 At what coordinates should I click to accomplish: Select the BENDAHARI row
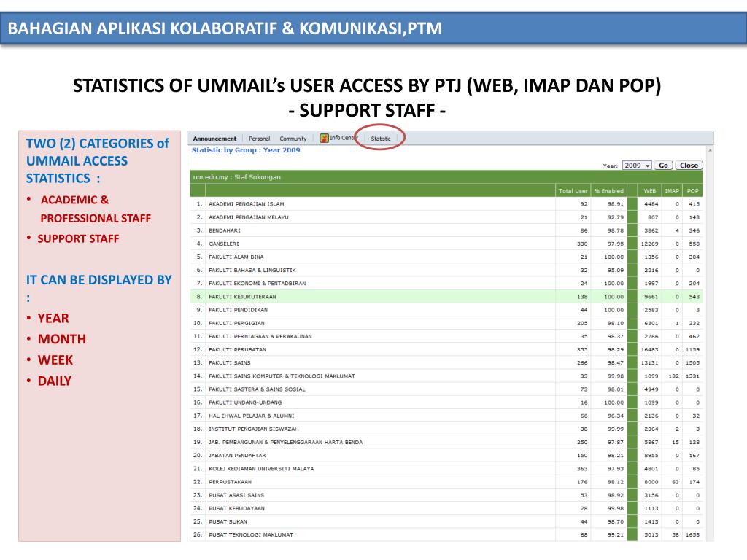tap(446, 230)
